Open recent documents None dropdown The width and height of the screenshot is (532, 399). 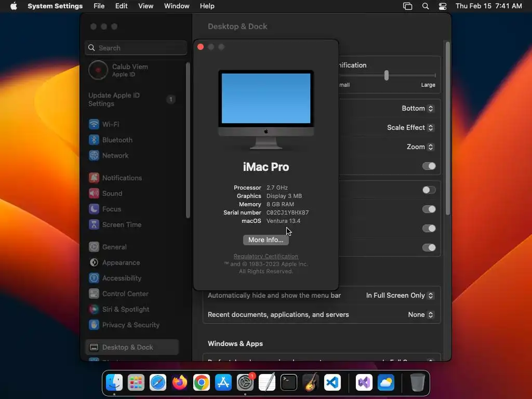[421, 314]
